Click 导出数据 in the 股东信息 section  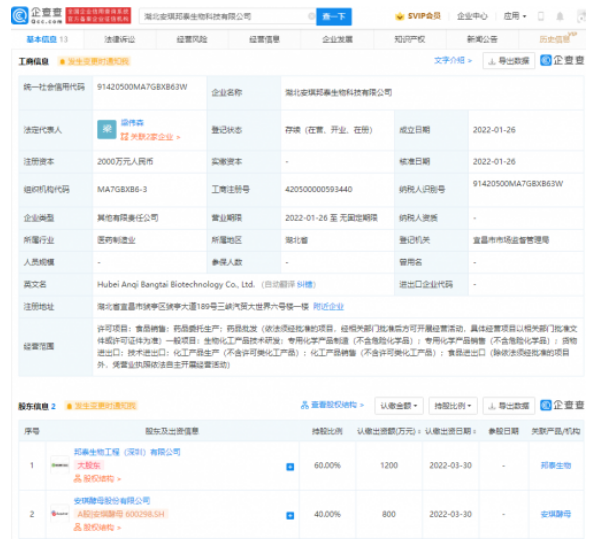click(x=509, y=406)
